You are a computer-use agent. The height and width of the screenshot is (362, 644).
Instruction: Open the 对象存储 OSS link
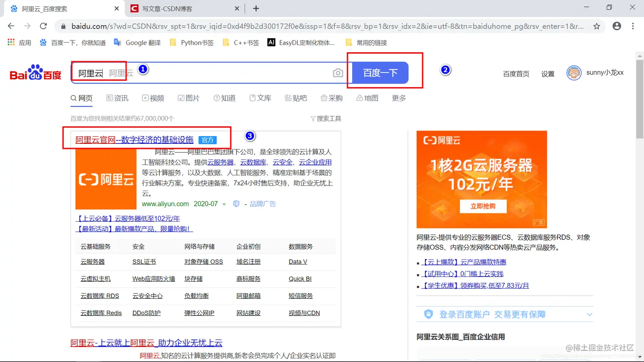[x=204, y=262]
